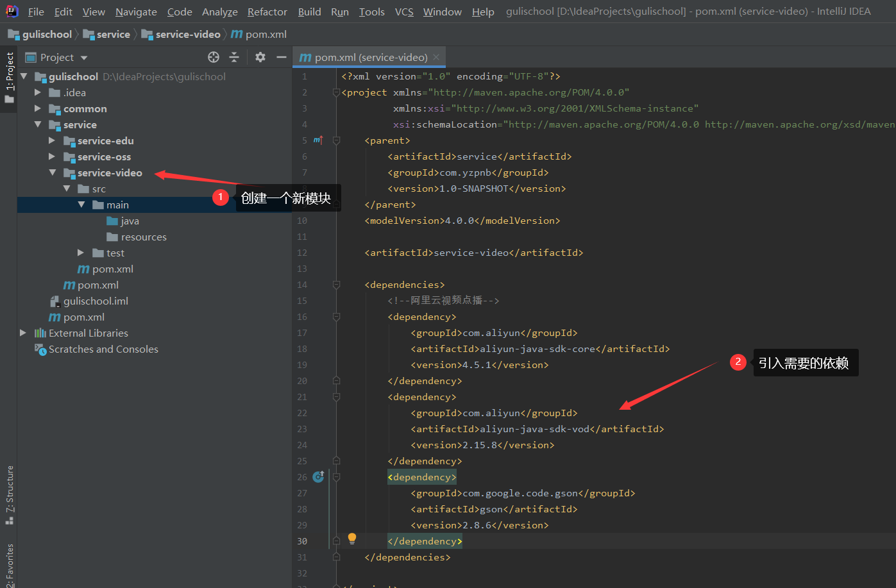
Task: Click the Collapse All icon in Project panel
Action: click(x=234, y=57)
